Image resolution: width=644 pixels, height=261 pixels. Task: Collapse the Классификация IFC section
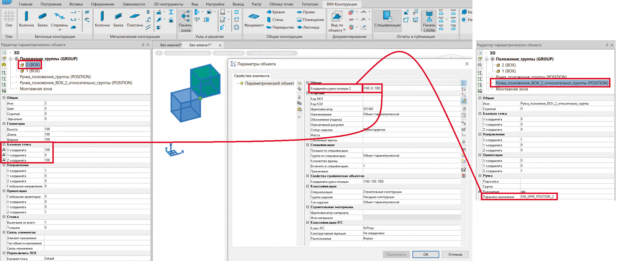[x=307, y=223]
